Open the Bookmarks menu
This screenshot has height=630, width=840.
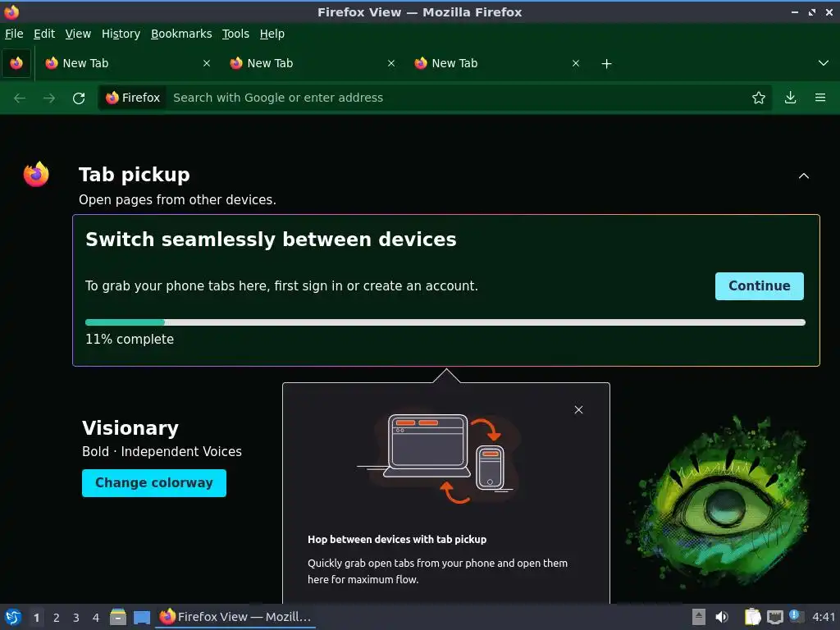tap(181, 34)
